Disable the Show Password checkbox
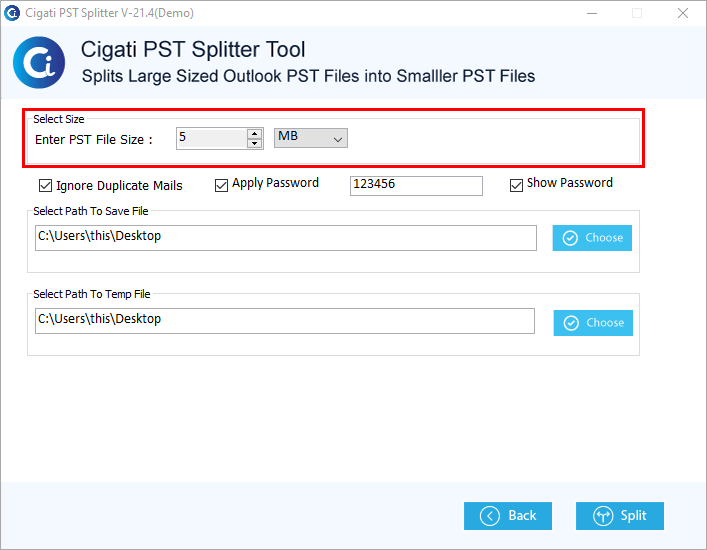Viewport: 707px width, 550px height. point(516,185)
